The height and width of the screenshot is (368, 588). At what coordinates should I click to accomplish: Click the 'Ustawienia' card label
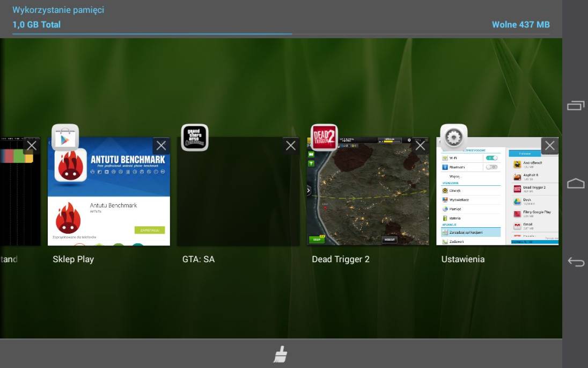click(x=463, y=259)
